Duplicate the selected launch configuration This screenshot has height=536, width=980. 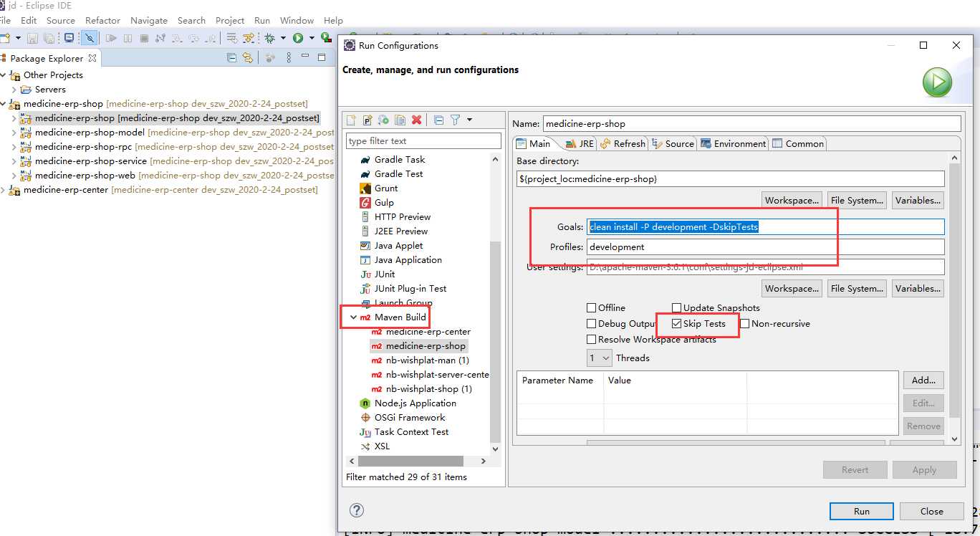400,120
